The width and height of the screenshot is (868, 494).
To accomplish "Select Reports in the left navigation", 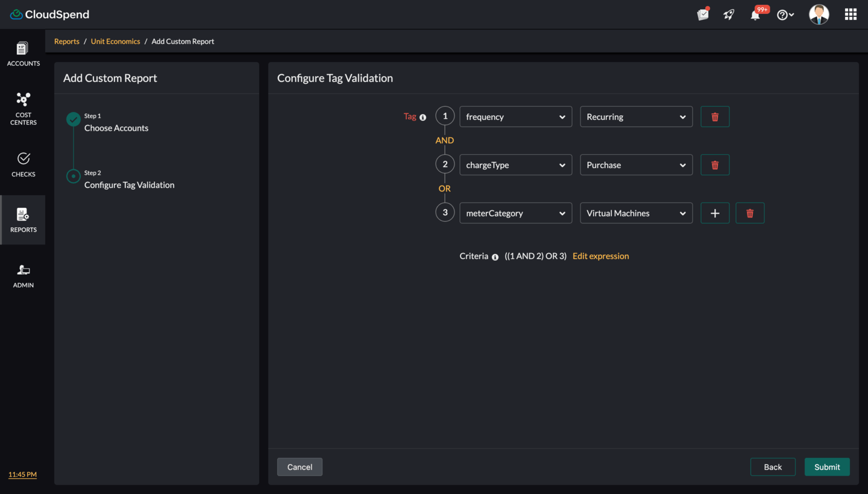I will point(23,220).
